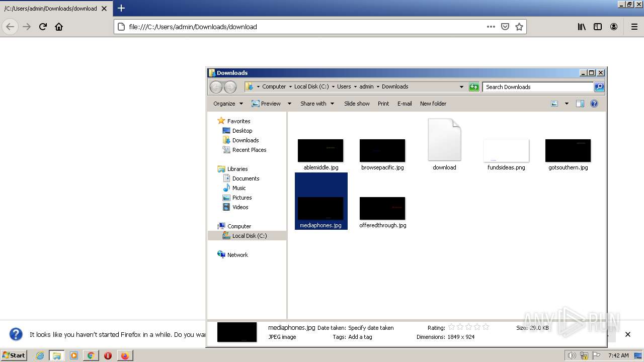Expand the Preview button dropdown arrow
This screenshot has height=362, width=644.
click(x=289, y=104)
